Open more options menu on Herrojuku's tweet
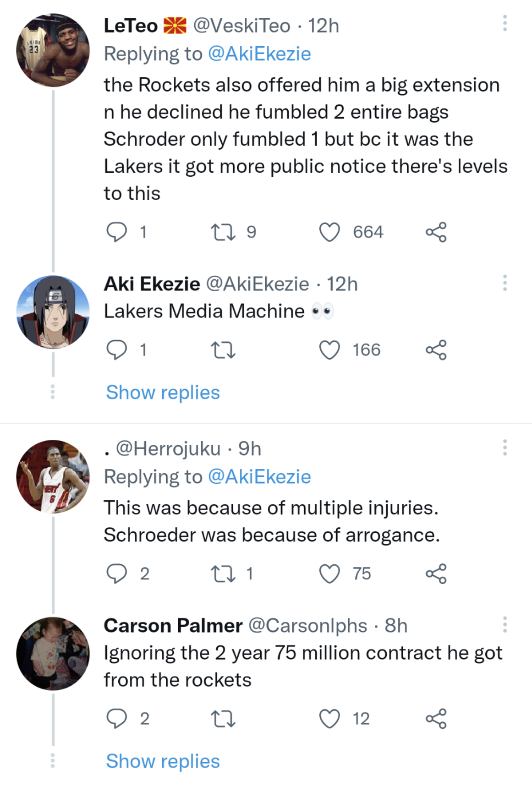532x790 pixels. coord(505,447)
